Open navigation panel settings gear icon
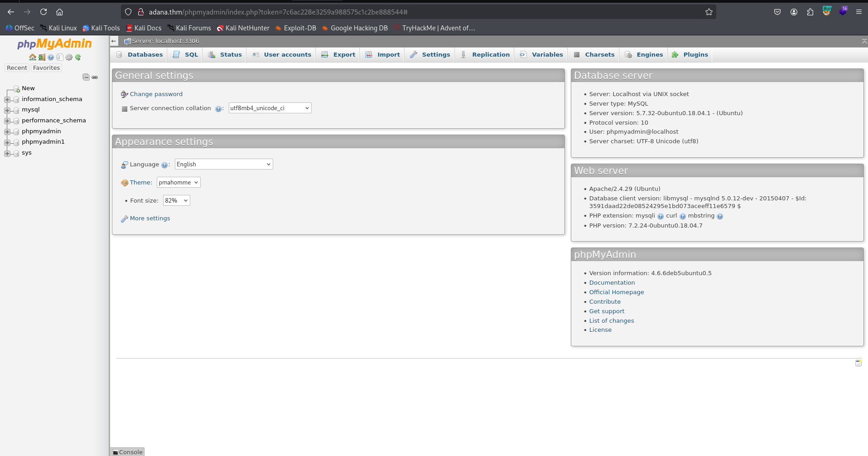The image size is (868, 456). coord(69,57)
